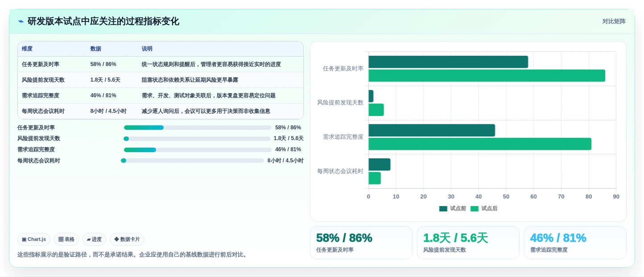Click the 对比矩阵 label in the header

tap(614, 21)
